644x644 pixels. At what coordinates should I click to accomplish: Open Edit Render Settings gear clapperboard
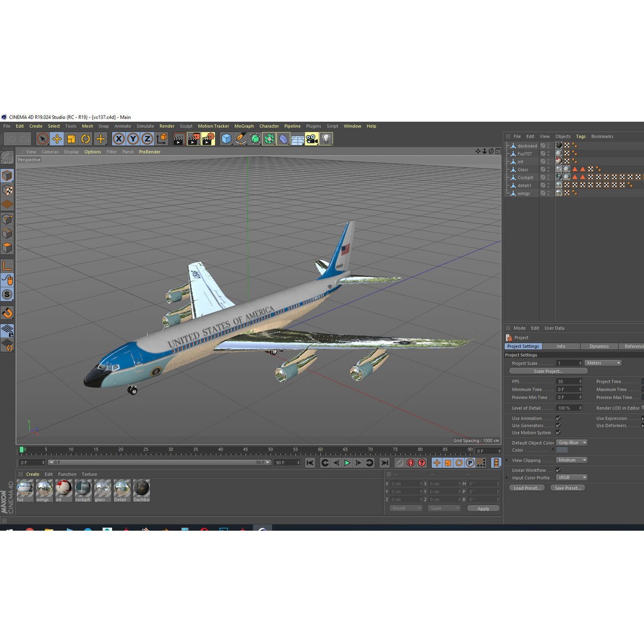pyautogui.click(x=208, y=139)
